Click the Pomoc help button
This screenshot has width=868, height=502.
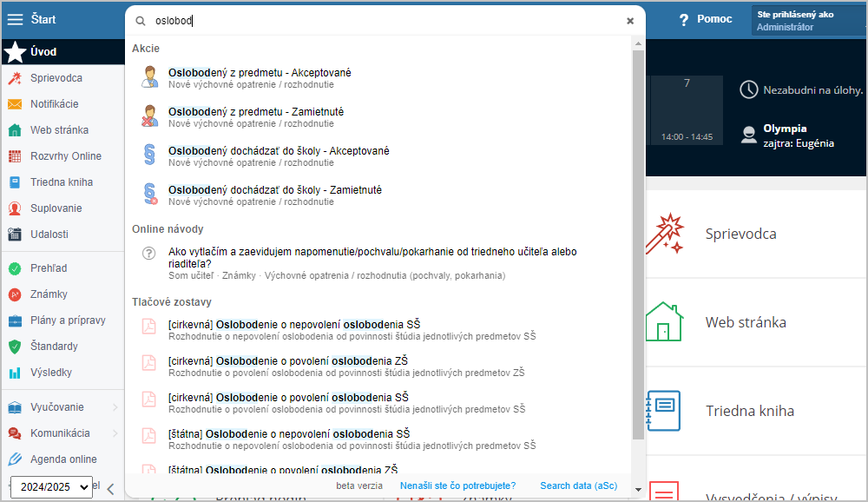(x=705, y=20)
